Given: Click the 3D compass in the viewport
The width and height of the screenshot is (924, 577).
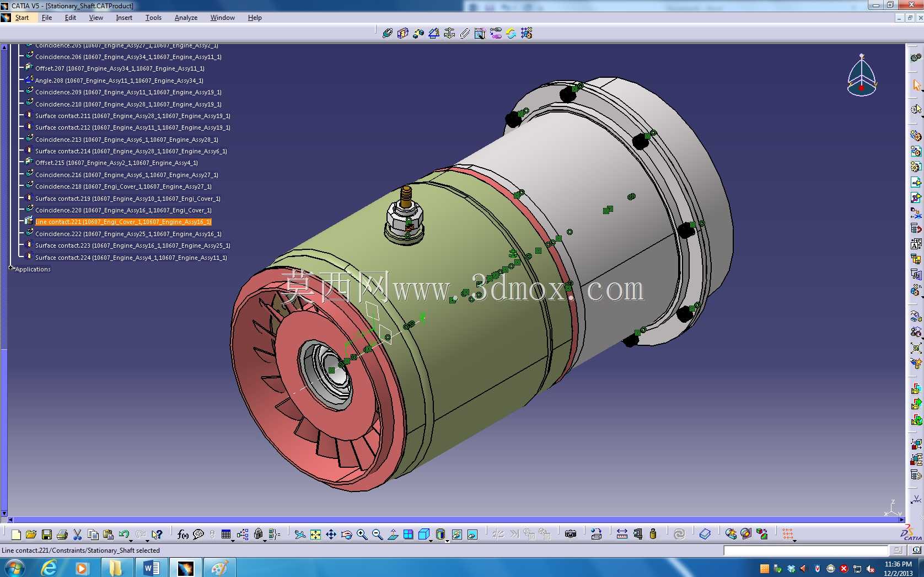Looking at the screenshot, I should pyautogui.click(x=862, y=76).
